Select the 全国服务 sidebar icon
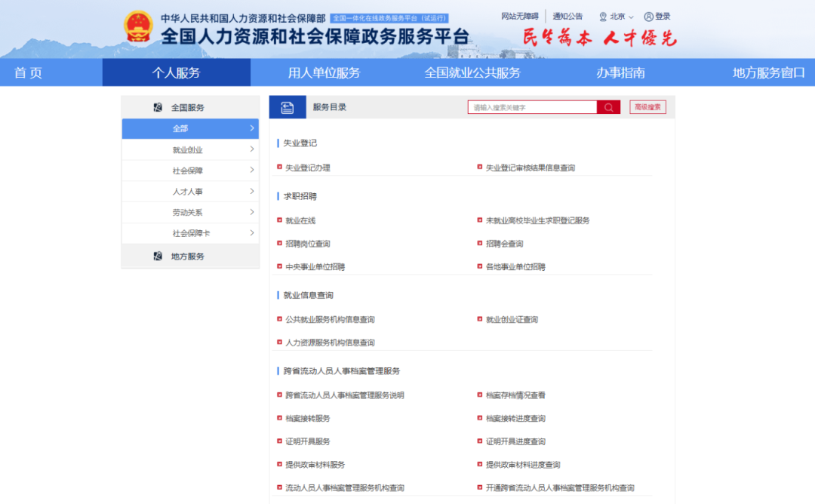The image size is (815, 504). tap(158, 106)
